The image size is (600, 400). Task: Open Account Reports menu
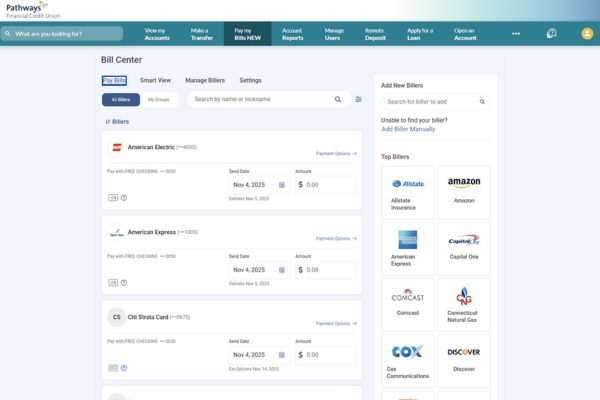(293, 34)
